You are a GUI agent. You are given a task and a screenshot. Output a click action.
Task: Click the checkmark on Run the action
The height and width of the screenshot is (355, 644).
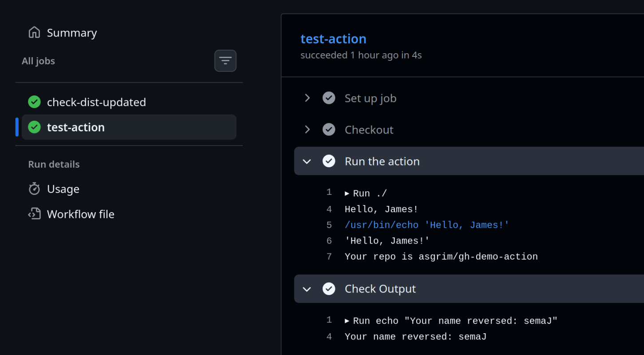[x=329, y=161]
